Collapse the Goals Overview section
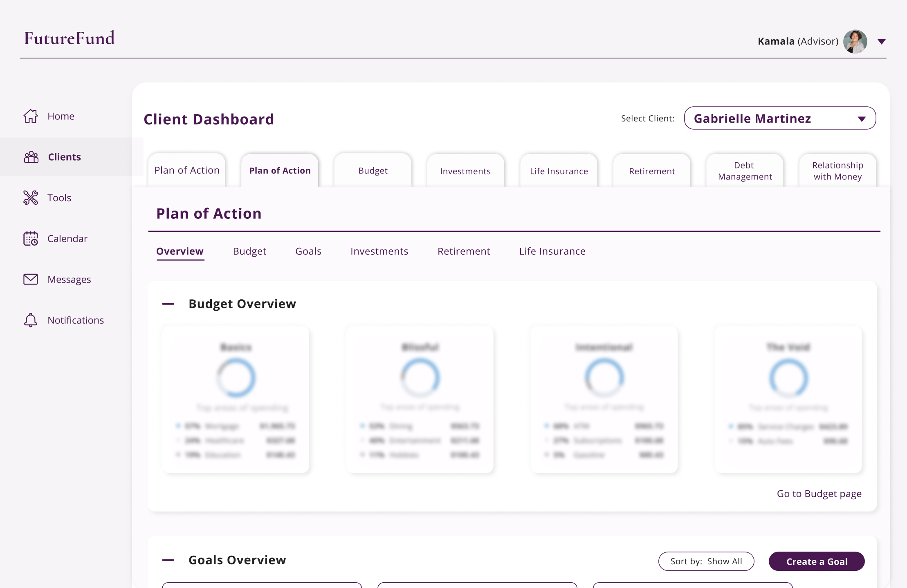This screenshot has height=588, width=907. [x=168, y=560]
